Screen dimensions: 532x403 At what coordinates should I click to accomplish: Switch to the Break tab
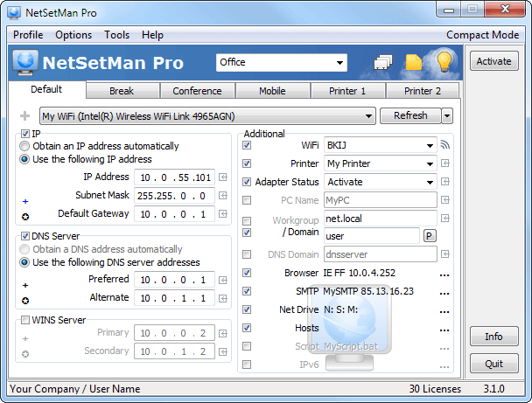point(122,91)
